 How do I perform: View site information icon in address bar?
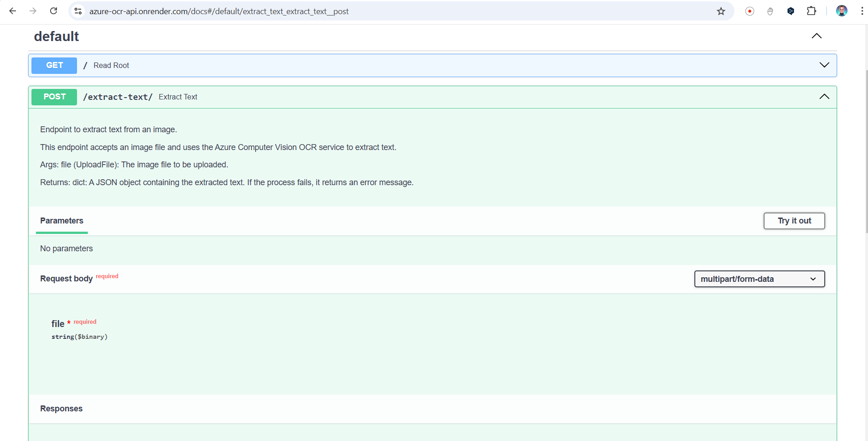78,11
